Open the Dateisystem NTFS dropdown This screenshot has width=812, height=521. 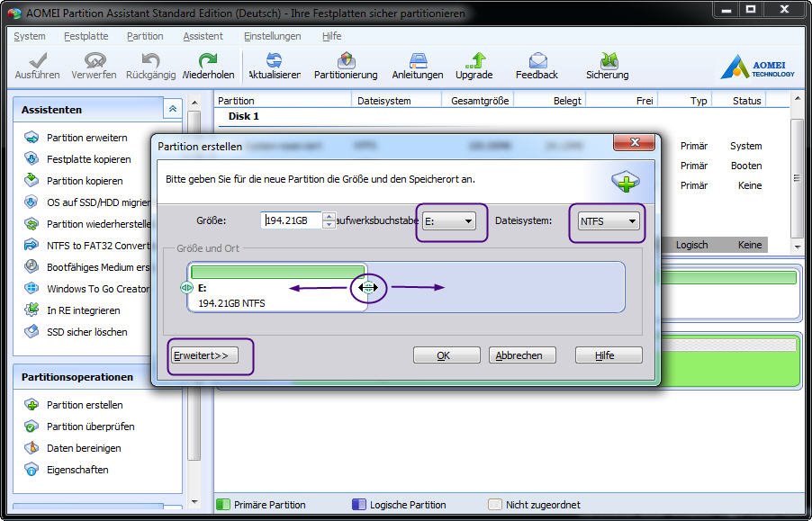pos(609,221)
